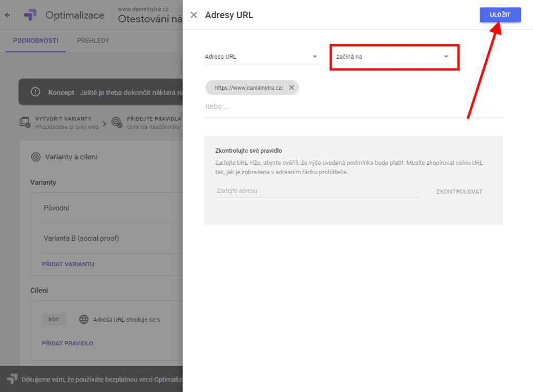This screenshot has width=533, height=392.
Task: Click the Optimalizace logo icon
Action: pos(30,15)
